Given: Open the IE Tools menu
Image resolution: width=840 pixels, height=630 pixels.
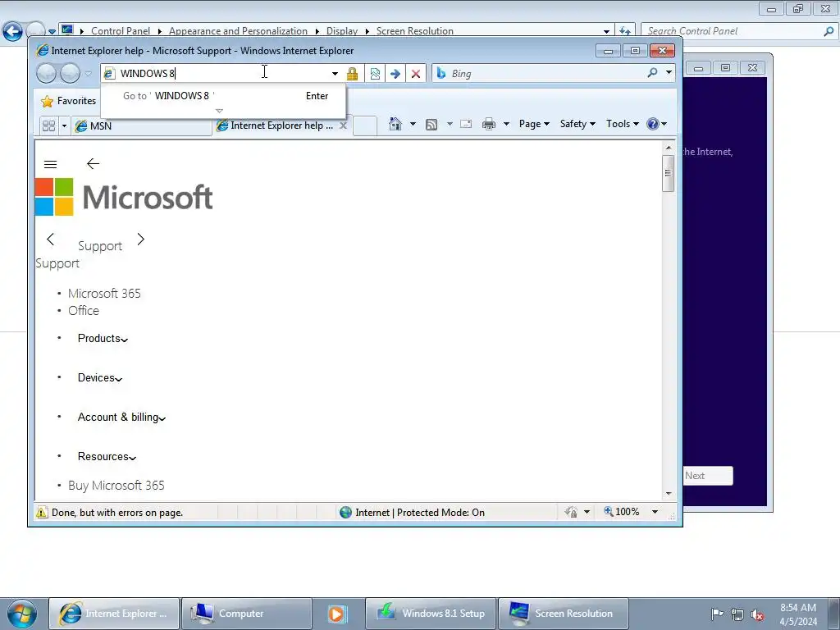Looking at the screenshot, I should click(x=622, y=124).
